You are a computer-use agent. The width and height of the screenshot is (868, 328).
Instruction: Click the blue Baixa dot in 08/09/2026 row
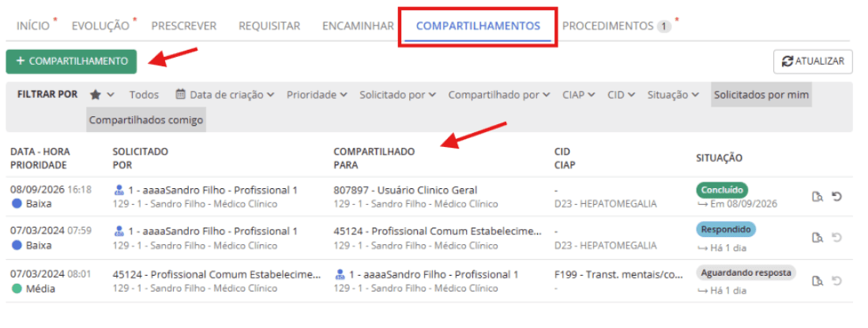(16, 204)
